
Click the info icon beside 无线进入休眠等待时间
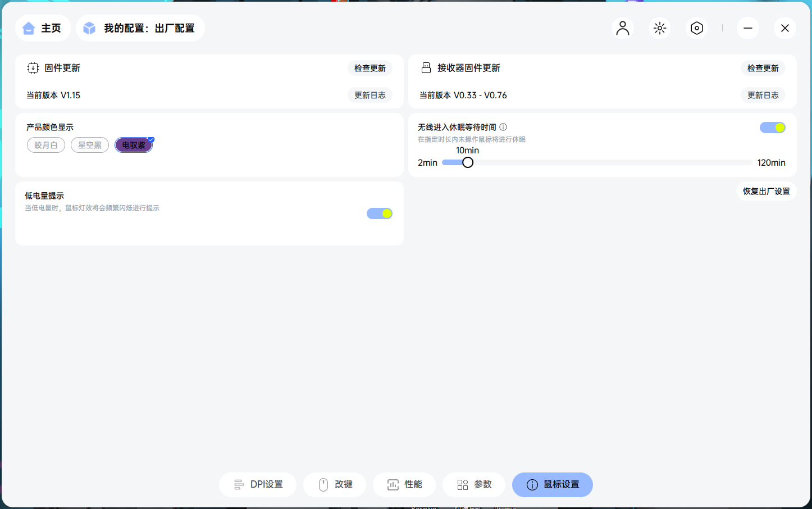tap(503, 127)
